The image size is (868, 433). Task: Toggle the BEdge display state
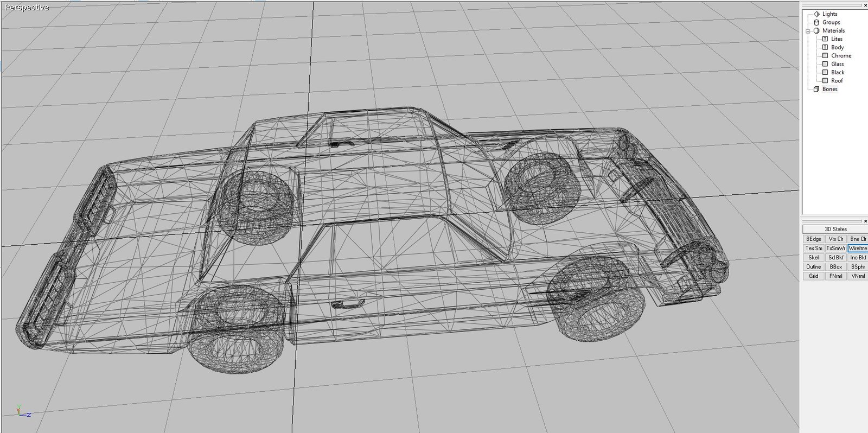click(x=813, y=239)
